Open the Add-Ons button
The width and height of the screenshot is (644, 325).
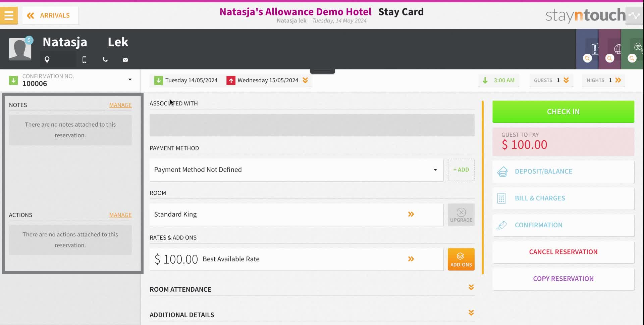click(461, 259)
